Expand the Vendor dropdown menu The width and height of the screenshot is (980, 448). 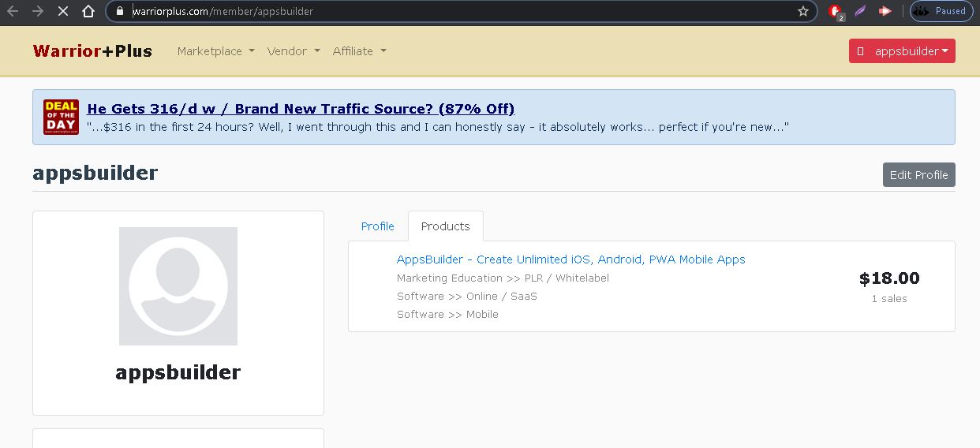click(x=294, y=51)
